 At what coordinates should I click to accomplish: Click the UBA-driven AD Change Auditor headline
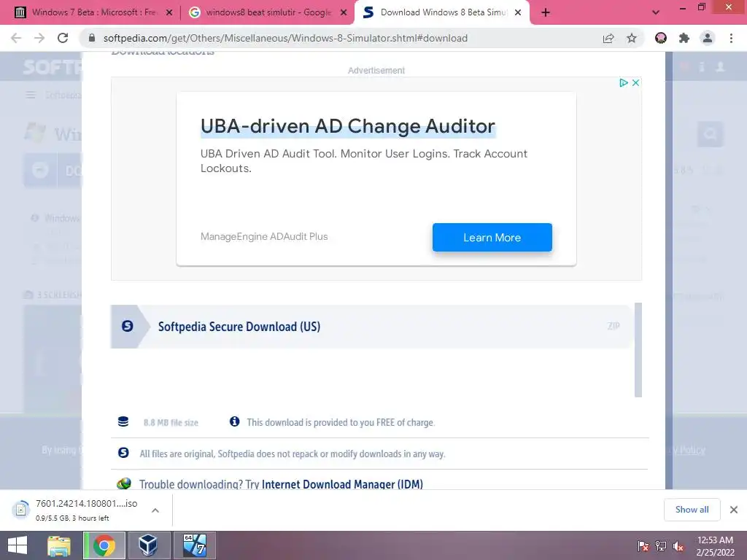348,126
